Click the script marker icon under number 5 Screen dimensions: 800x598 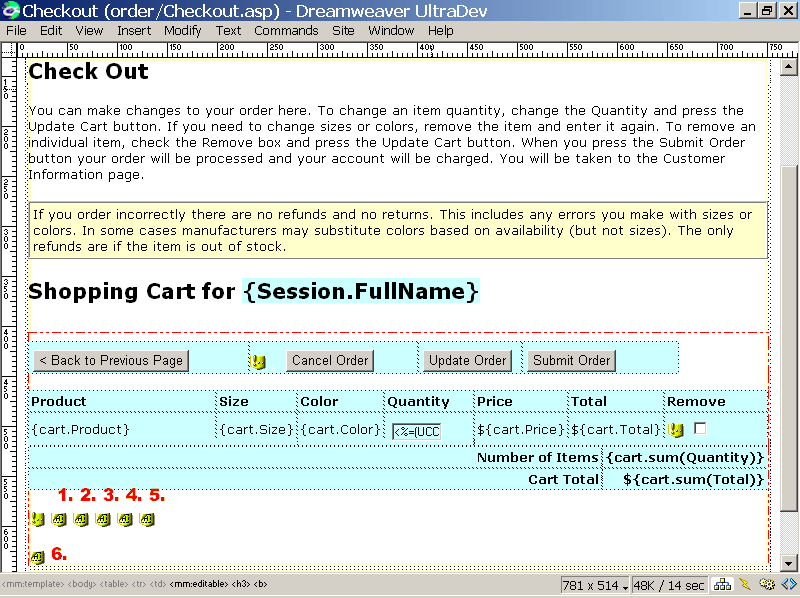tap(147, 520)
